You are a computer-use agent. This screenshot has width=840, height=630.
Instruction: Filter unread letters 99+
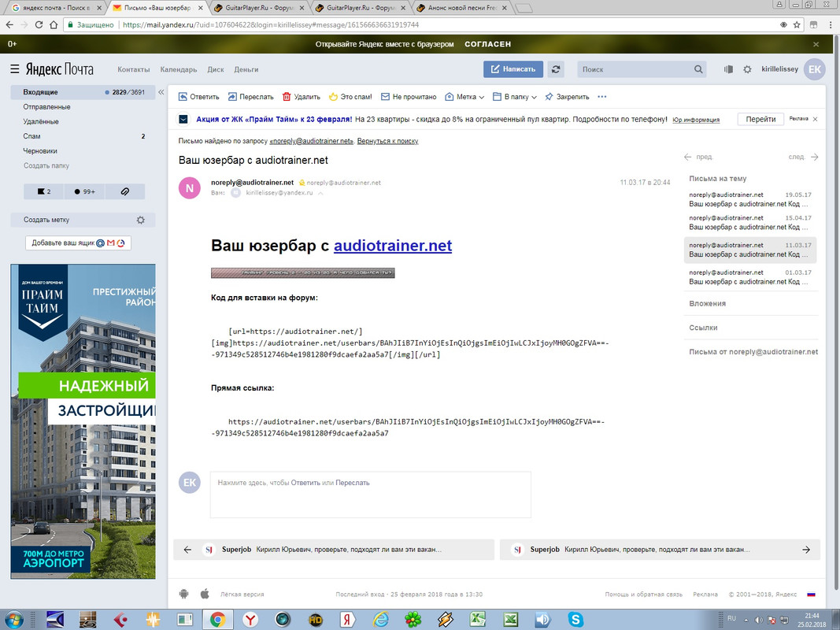point(85,191)
